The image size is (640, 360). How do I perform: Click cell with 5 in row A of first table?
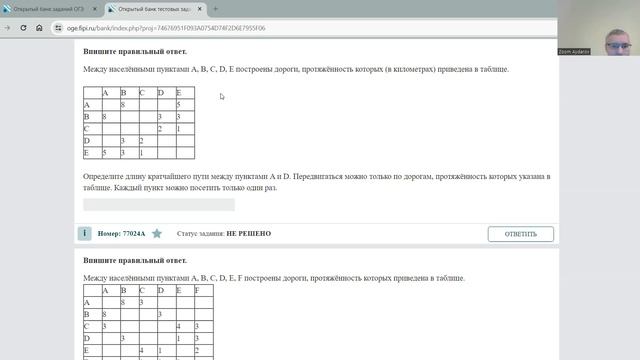[185, 105]
